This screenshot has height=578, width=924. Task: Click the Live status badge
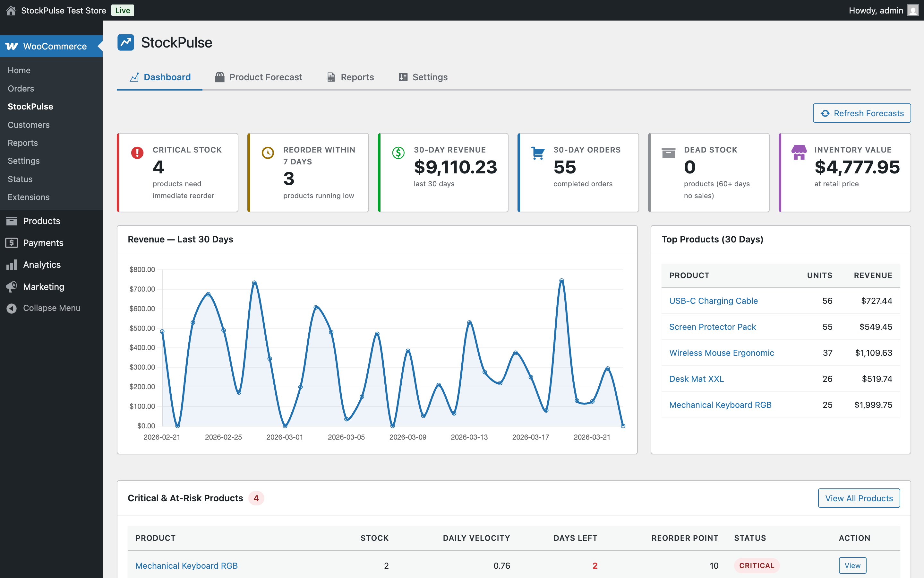click(123, 10)
